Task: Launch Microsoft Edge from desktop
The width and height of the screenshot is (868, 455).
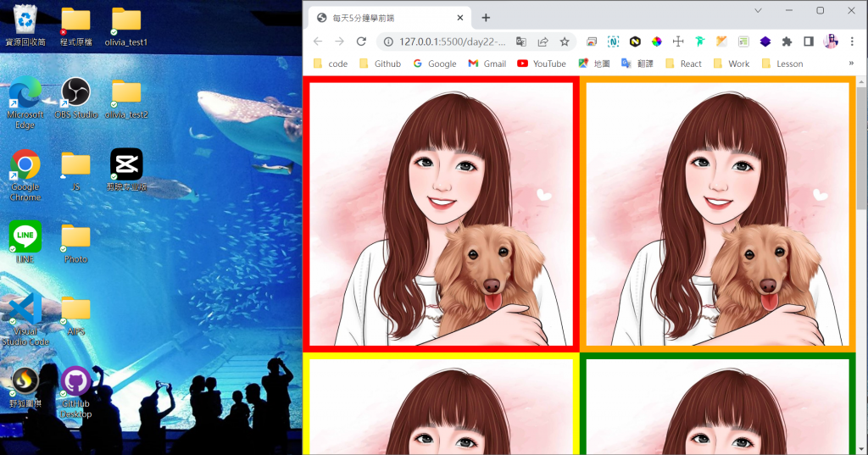Action: (25, 103)
